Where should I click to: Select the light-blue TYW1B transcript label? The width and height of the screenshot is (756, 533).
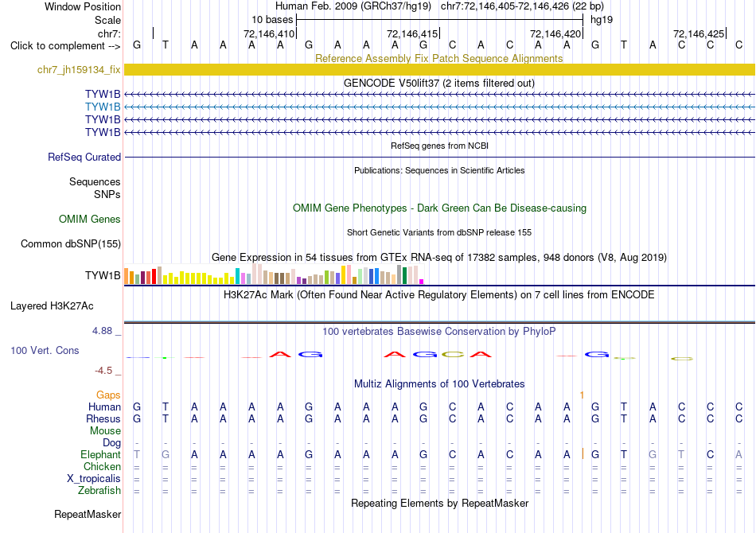[103, 107]
